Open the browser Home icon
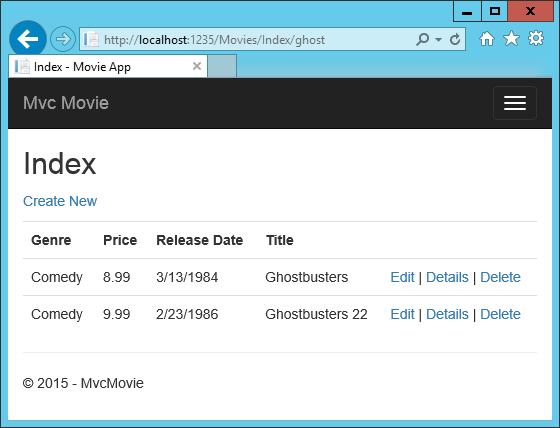Viewport: 560px width, 428px height. (x=487, y=39)
